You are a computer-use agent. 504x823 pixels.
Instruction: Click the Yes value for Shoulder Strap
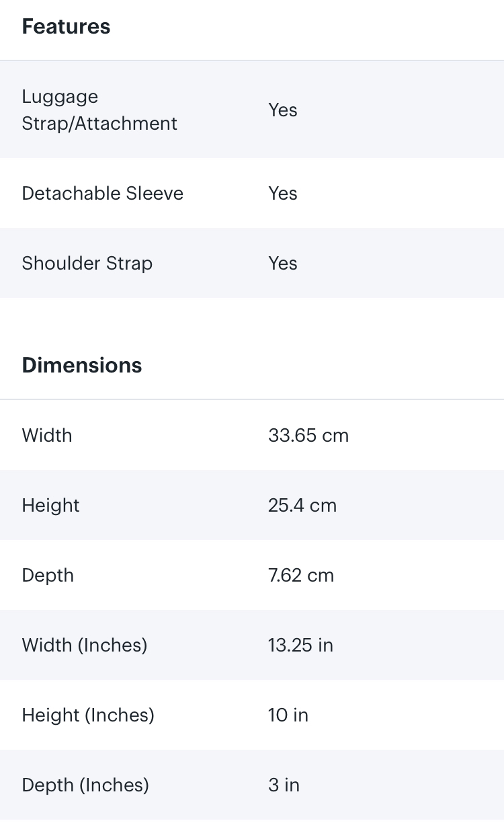point(283,264)
